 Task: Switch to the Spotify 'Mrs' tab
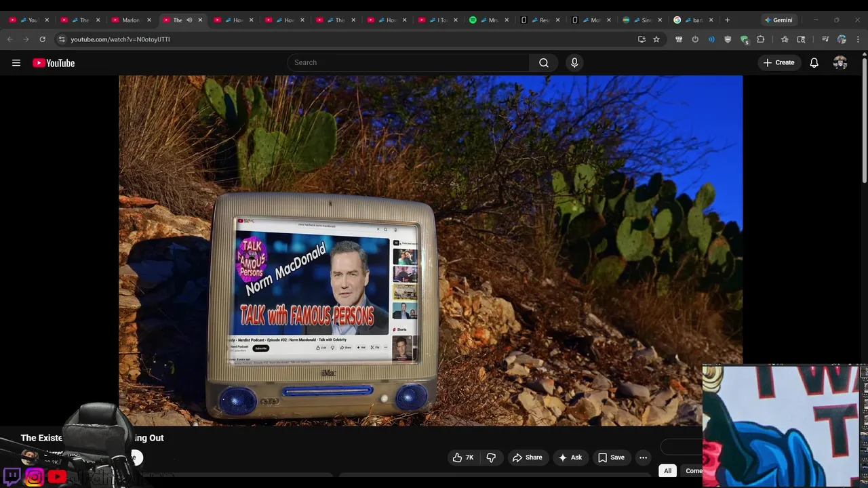coord(488,20)
